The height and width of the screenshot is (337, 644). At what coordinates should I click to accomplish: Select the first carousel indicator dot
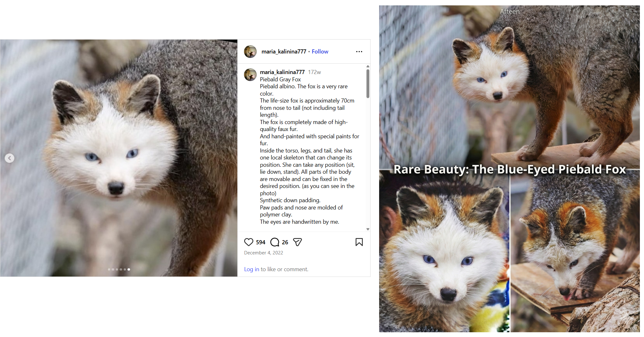109,269
